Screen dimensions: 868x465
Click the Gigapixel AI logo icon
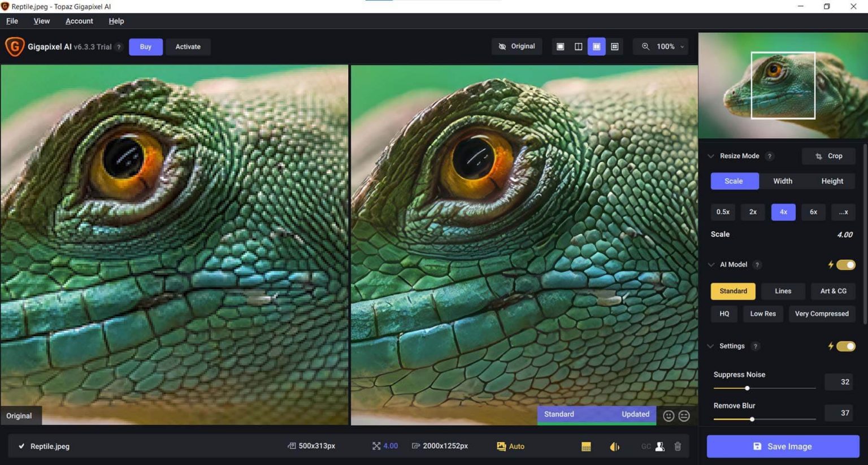(15, 46)
